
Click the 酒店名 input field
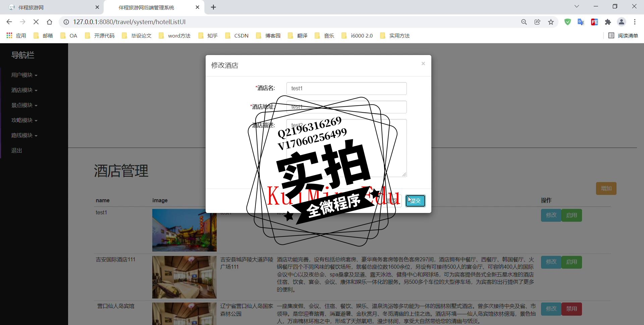[x=346, y=89]
